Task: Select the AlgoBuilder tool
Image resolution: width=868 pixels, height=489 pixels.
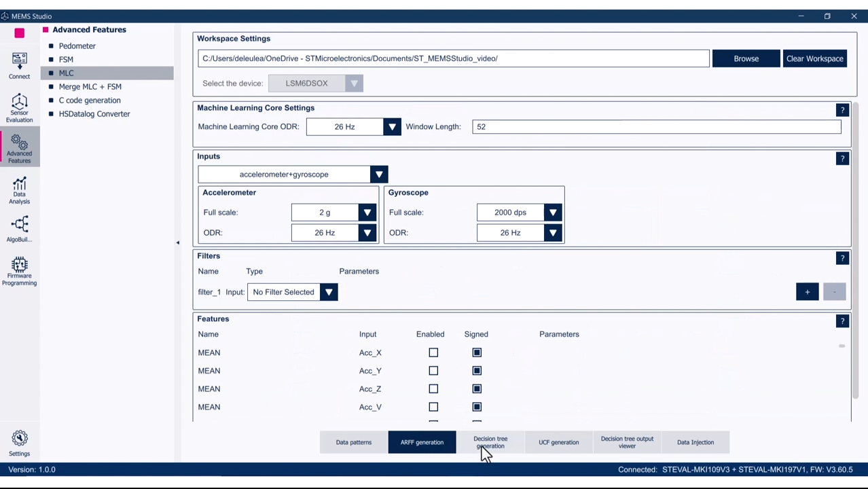Action: click(x=19, y=228)
